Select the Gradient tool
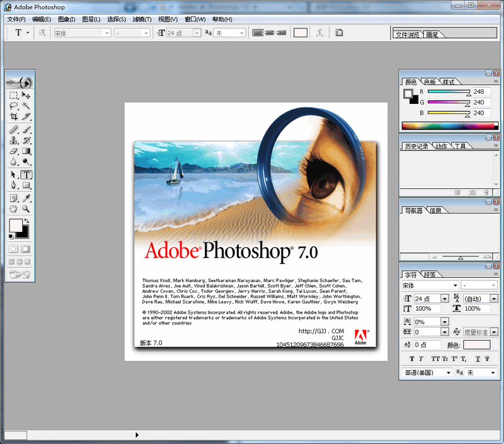 tap(26, 151)
